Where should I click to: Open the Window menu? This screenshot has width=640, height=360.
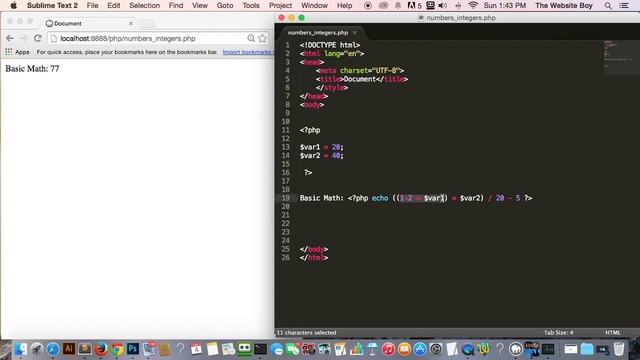(x=314, y=6)
